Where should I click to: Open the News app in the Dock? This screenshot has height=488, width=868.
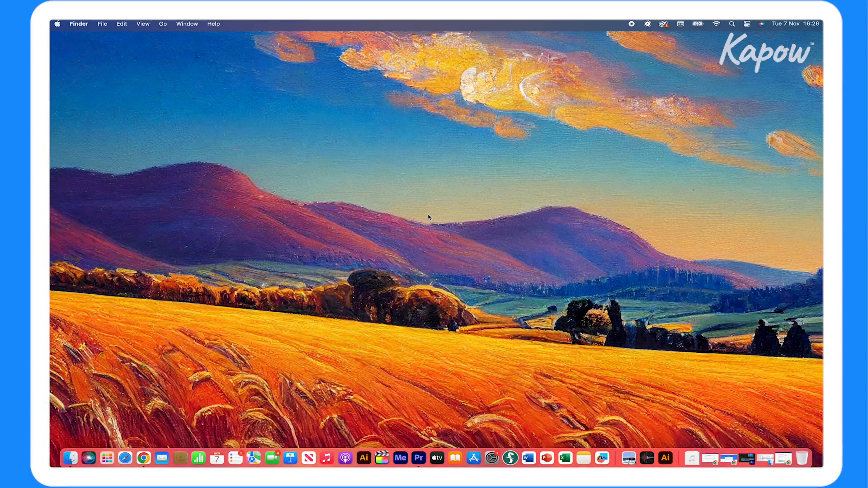click(309, 458)
